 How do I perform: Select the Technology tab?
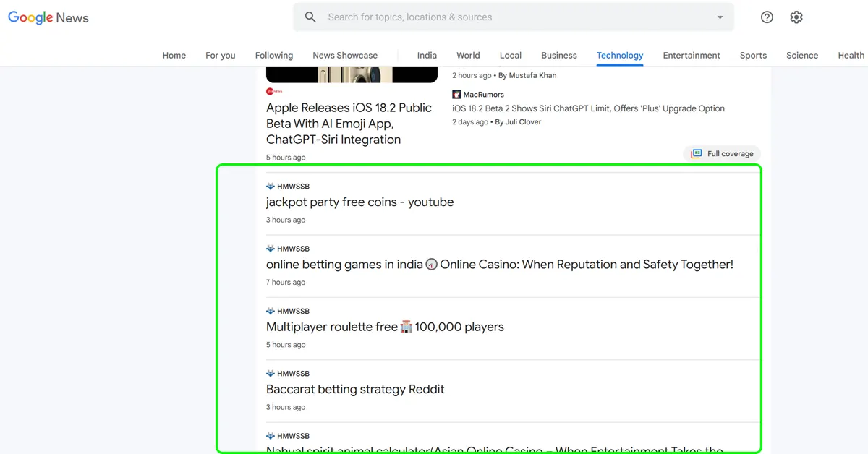click(x=620, y=56)
